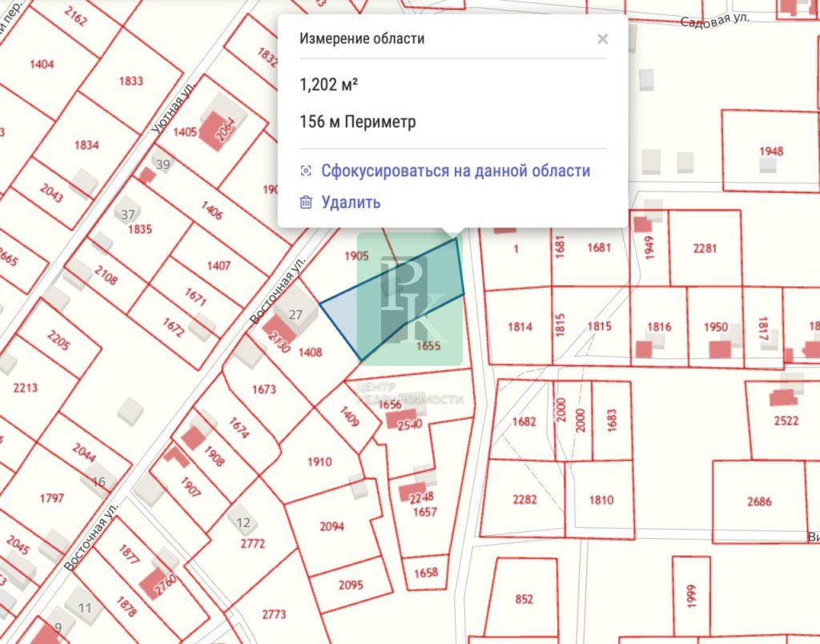This screenshot has width=820, height=644.
Task: Select parcel 2686 on the map
Action: pos(759,501)
